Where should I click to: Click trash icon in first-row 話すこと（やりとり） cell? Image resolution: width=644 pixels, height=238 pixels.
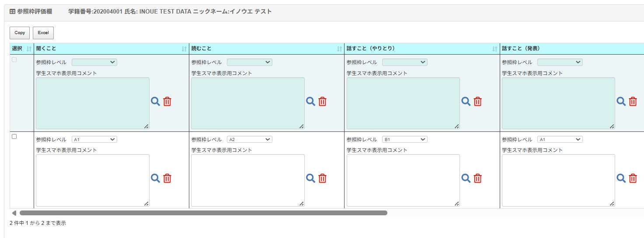478,101
